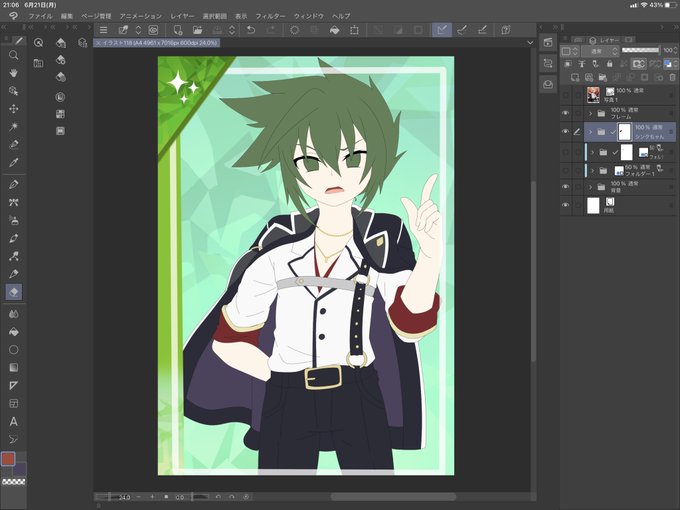
Task: Select the Gradient tool
Action: pos(13,368)
